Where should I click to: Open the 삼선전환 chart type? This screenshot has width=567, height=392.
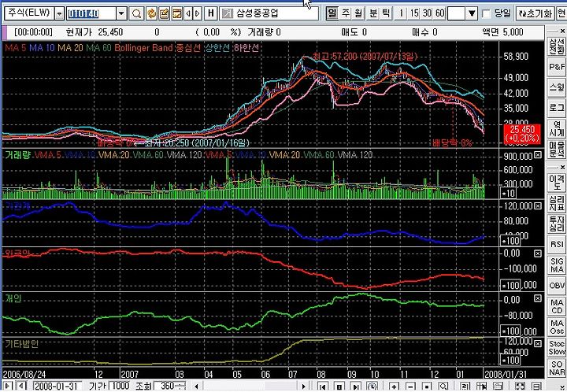tap(557, 46)
